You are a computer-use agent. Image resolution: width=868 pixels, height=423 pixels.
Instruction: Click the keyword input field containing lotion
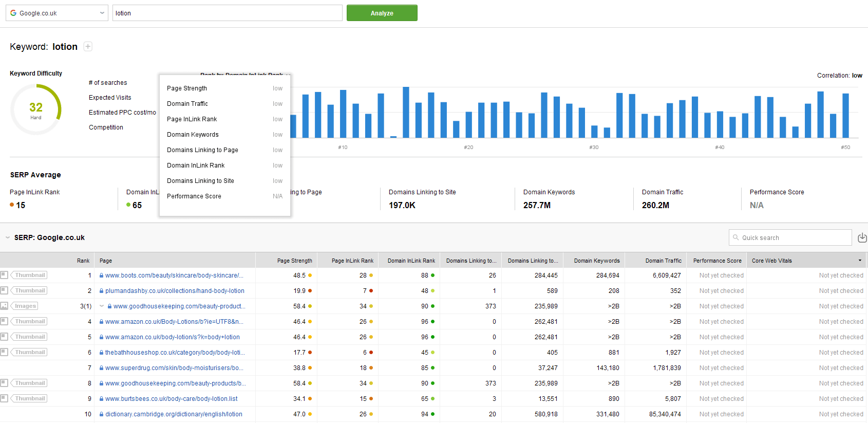click(228, 13)
